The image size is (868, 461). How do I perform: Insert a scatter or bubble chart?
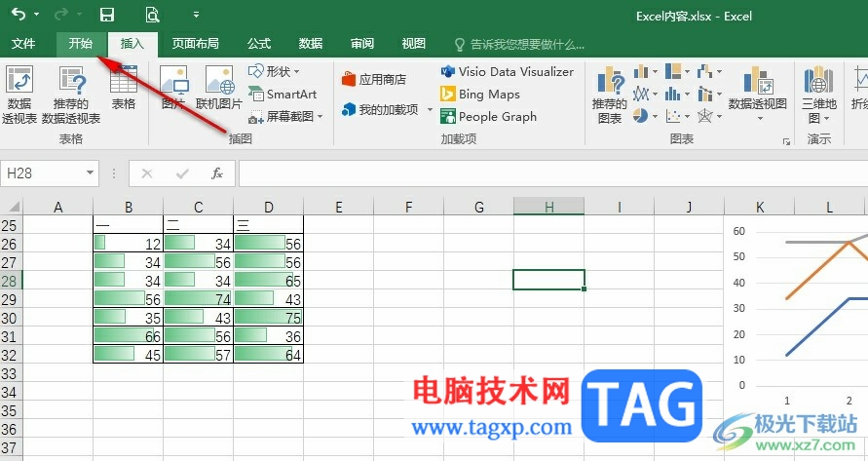coord(677,116)
